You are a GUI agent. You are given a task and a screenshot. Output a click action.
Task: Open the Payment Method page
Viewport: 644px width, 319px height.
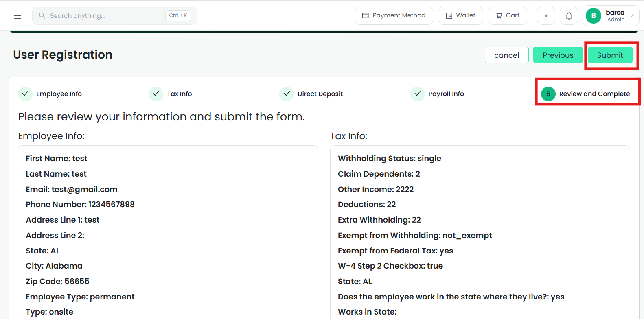pos(394,16)
